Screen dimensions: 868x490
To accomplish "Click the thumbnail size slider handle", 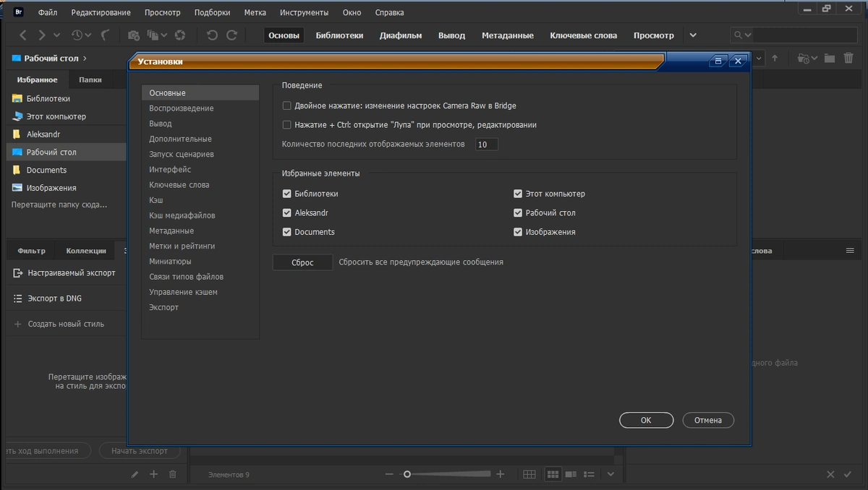I will tap(407, 474).
